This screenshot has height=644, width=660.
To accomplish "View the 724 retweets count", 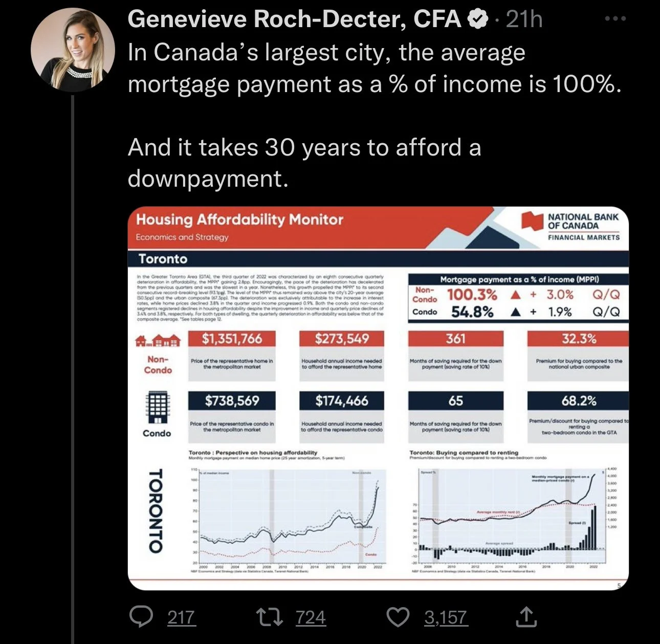I will point(311,617).
